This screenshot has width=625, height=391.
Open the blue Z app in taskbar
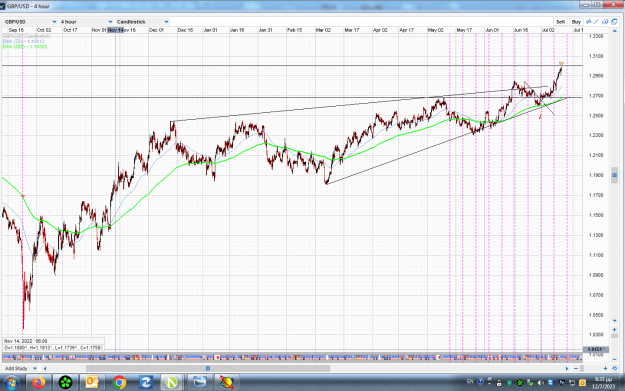tap(145, 383)
